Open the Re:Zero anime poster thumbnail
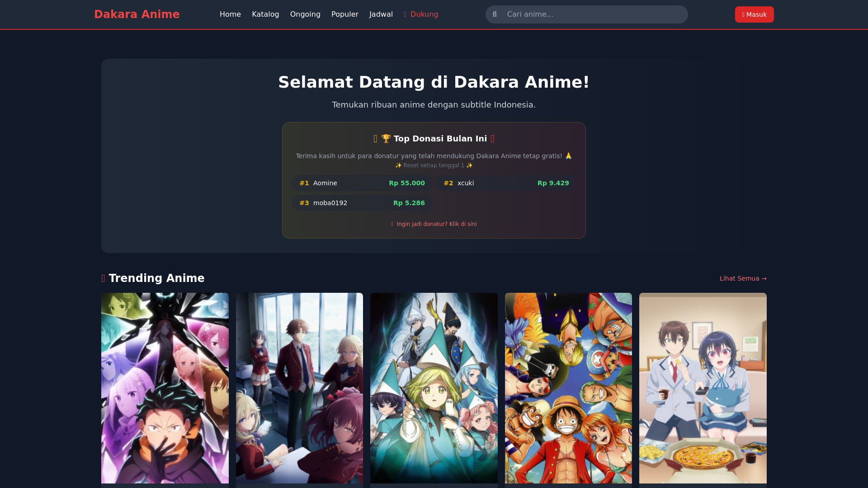The image size is (868, 488). 165,388
